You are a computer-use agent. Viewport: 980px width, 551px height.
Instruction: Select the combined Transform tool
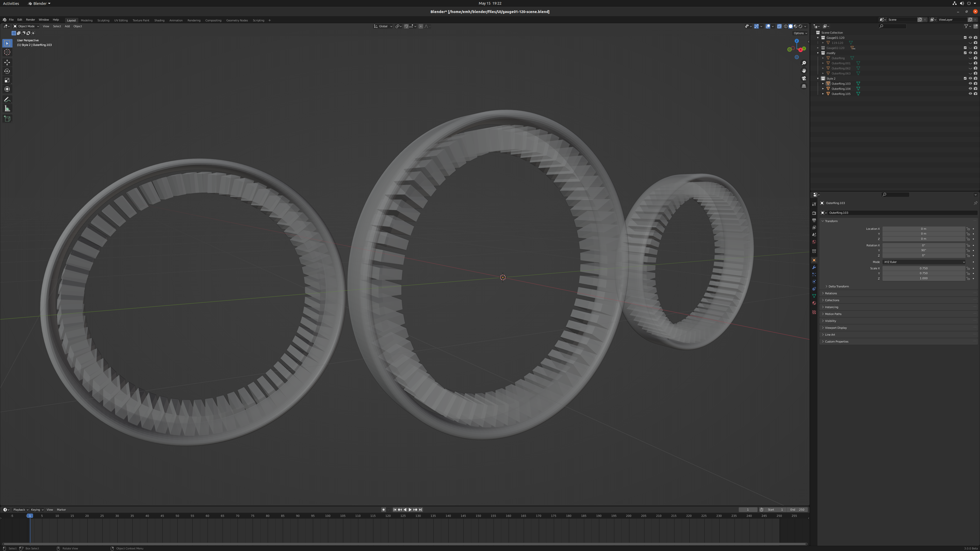coord(7,89)
